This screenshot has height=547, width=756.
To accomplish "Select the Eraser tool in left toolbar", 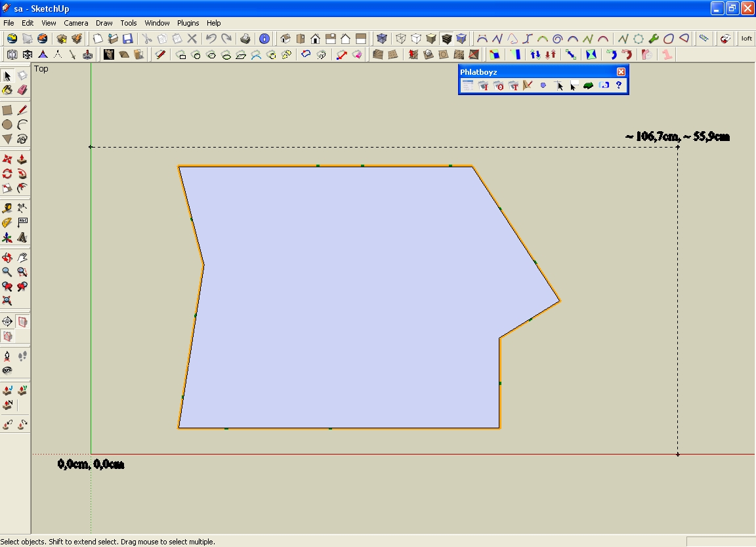I will click(22, 90).
